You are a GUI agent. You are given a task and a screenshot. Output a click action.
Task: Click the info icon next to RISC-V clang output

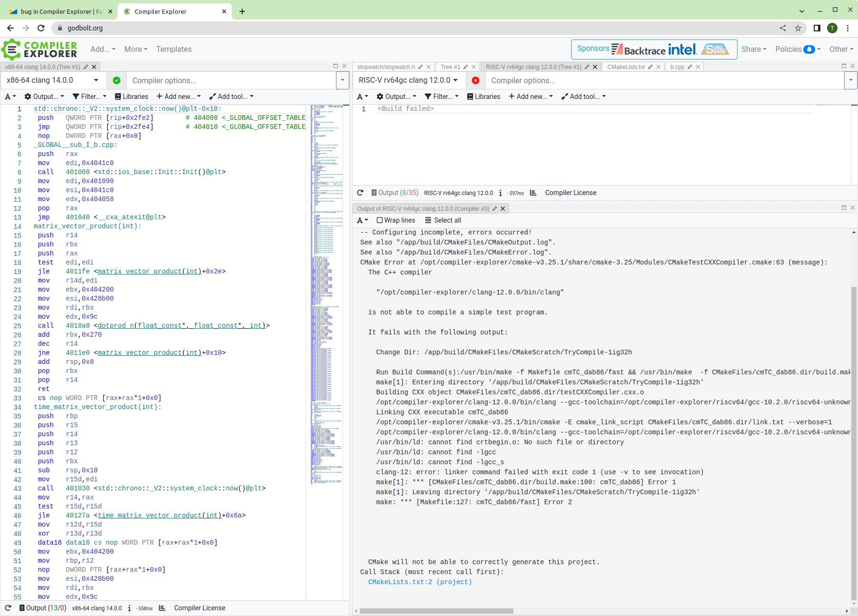tap(500, 193)
